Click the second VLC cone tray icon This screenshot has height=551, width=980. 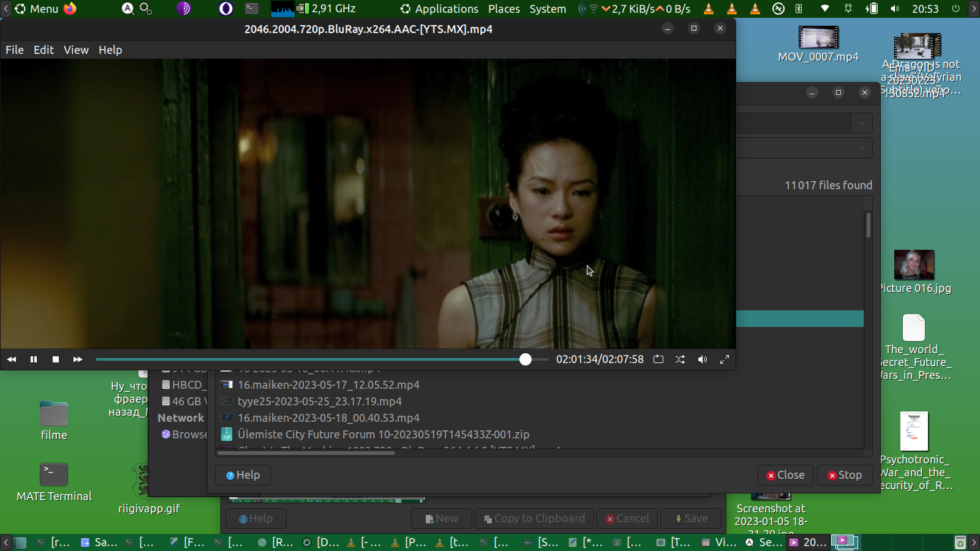732,9
